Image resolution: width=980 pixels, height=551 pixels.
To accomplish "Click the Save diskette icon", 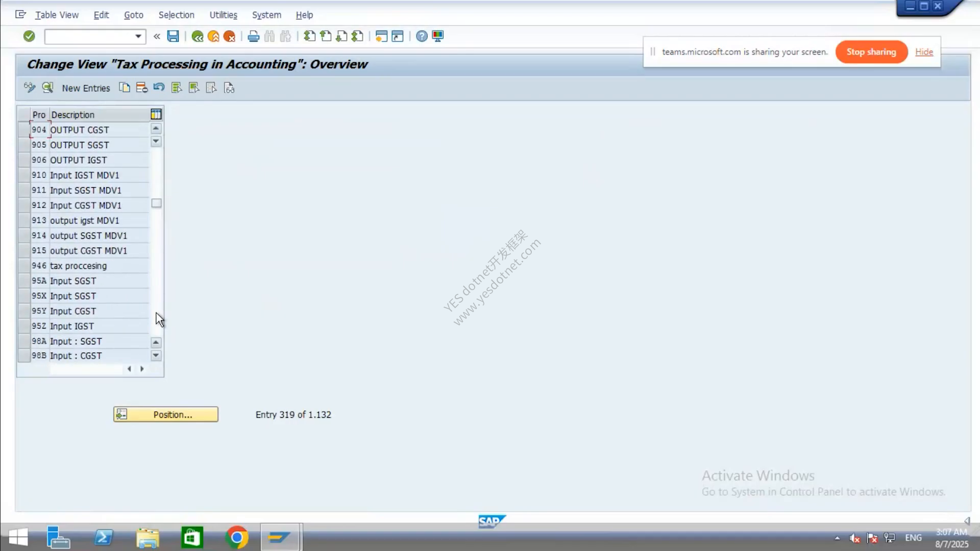I will (173, 36).
